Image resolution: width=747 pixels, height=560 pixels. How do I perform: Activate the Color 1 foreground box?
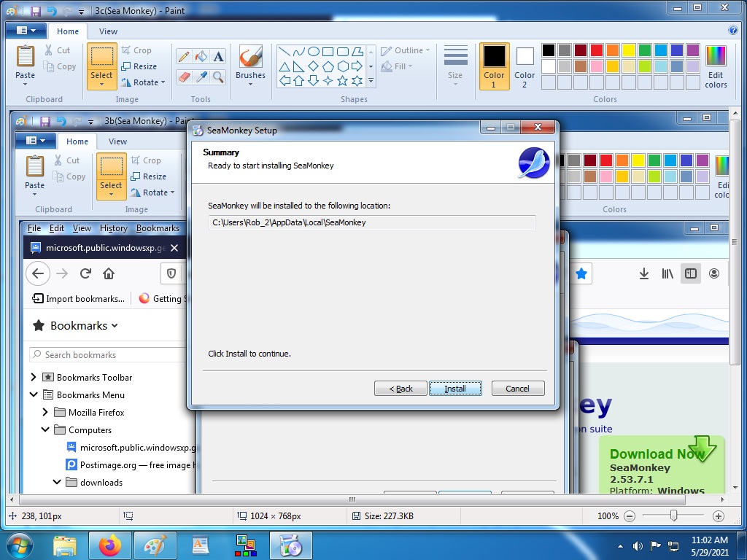[494, 66]
